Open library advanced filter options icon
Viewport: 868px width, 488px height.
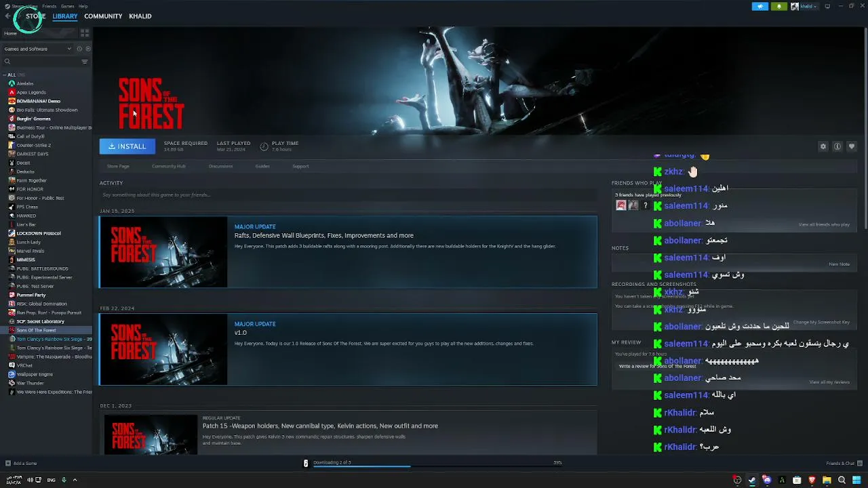85,62
